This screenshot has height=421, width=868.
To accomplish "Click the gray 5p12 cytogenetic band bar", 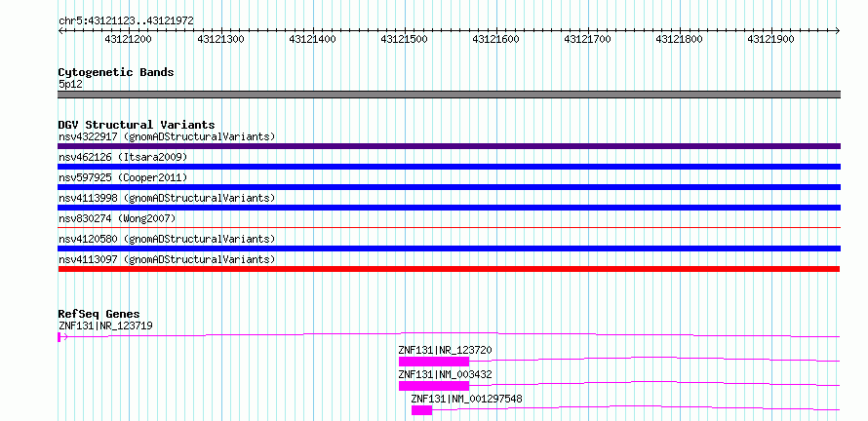I will [x=449, y=95].
